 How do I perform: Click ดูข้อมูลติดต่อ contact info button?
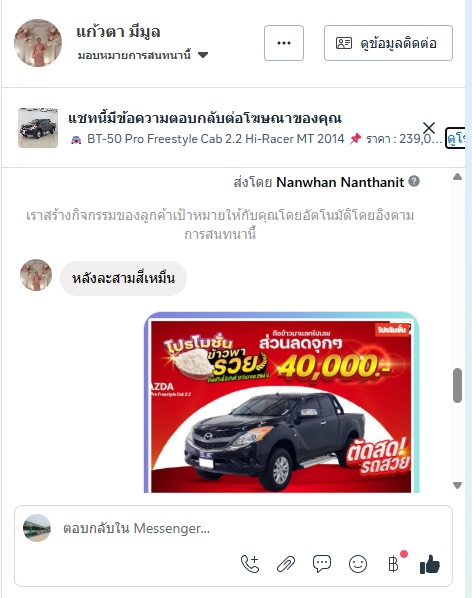(389, 43)
